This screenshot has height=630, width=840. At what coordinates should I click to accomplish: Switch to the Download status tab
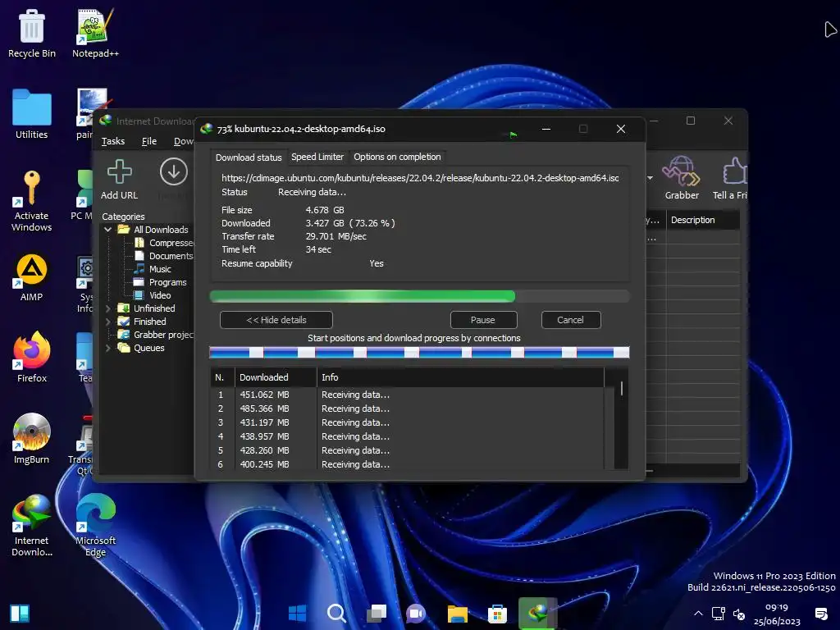(x=249, y=157)
